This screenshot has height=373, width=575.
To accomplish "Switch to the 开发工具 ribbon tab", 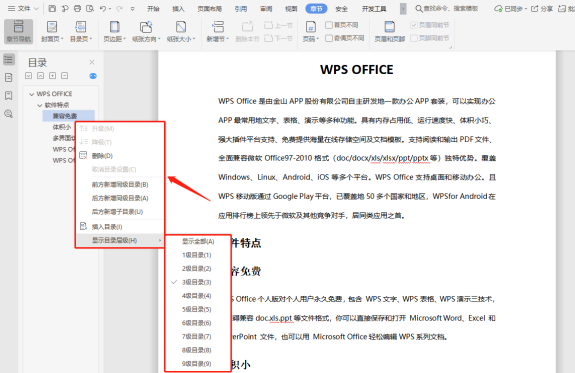I will tap(374, 9).
